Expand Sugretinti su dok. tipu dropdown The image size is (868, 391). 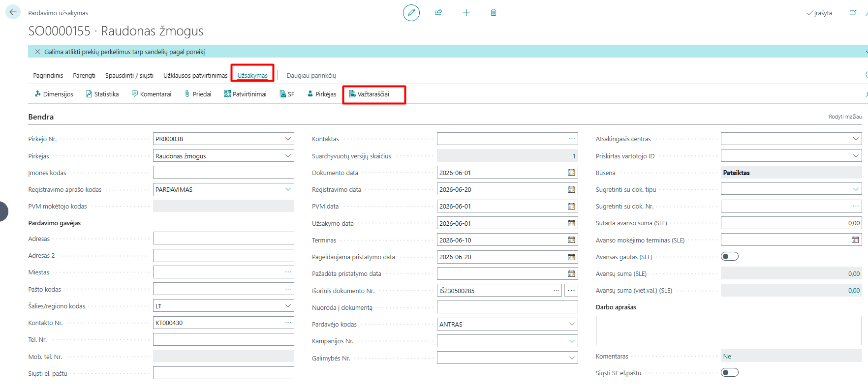(856, 189)
